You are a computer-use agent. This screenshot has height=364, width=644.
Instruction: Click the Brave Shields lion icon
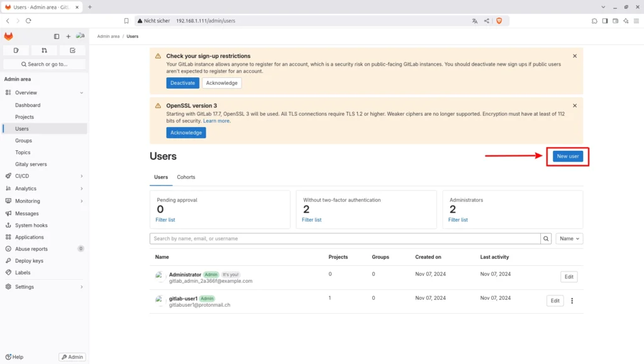click(x=499, y=21)
